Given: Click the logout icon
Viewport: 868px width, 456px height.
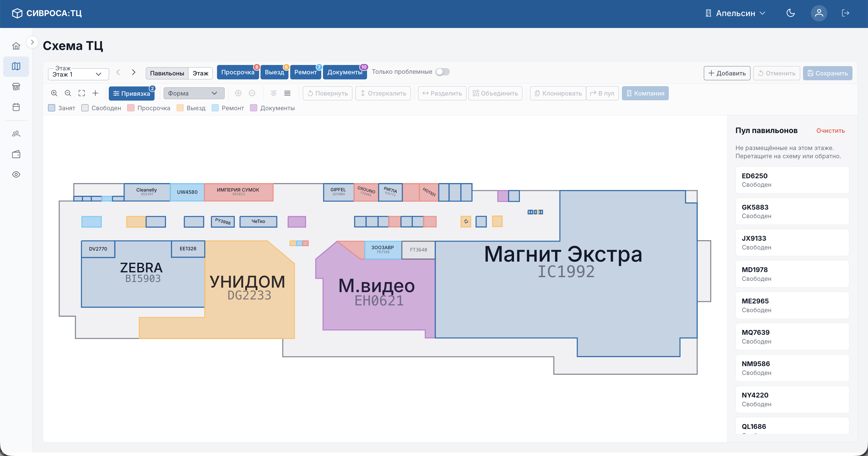Looking at the screenshot, I should pyautogui.click(x=845, y=13).
